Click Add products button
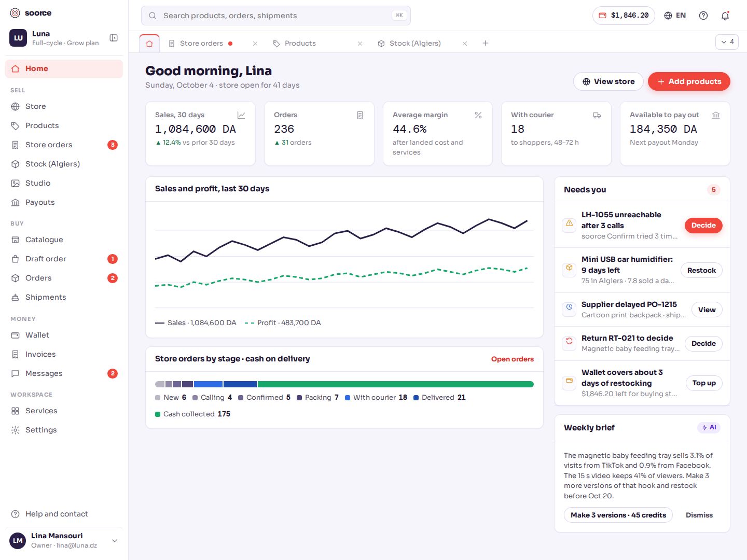This screenshot has height=560, width=747. coord(689,81)
